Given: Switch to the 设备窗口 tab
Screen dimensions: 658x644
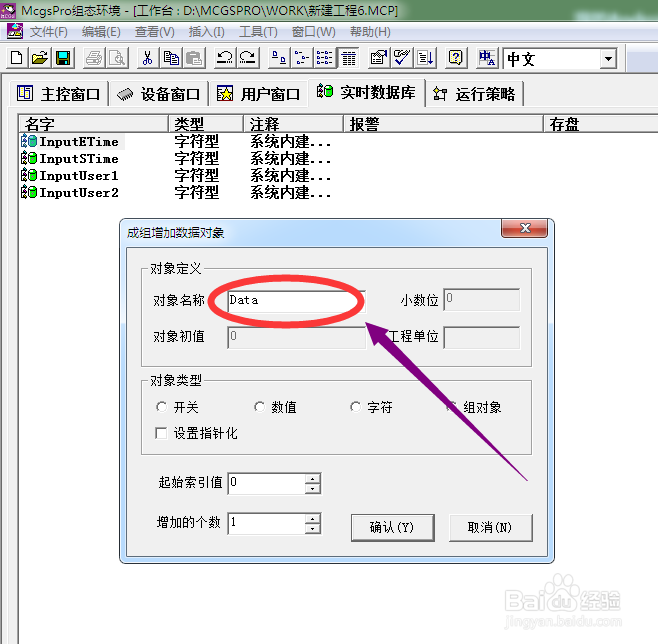Looking at the screenshot, I should (158, 94).
